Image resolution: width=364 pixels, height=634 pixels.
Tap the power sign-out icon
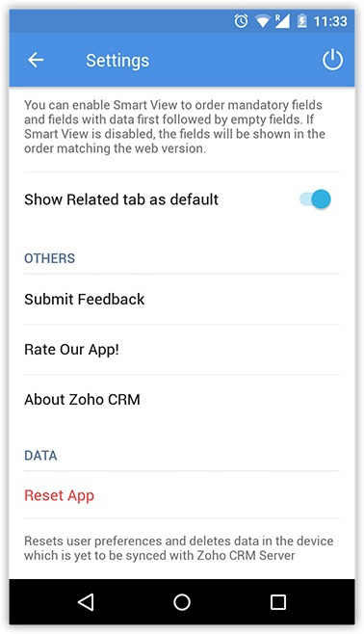332,60
